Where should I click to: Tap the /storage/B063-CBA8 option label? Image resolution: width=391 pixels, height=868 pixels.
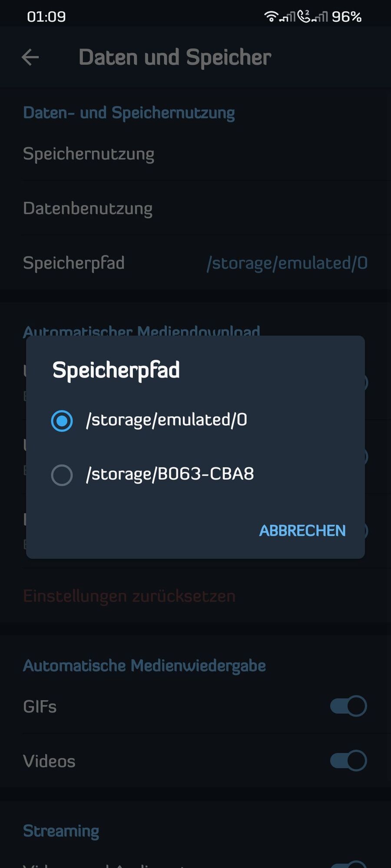pyautogui.click(x=170, y=474)
